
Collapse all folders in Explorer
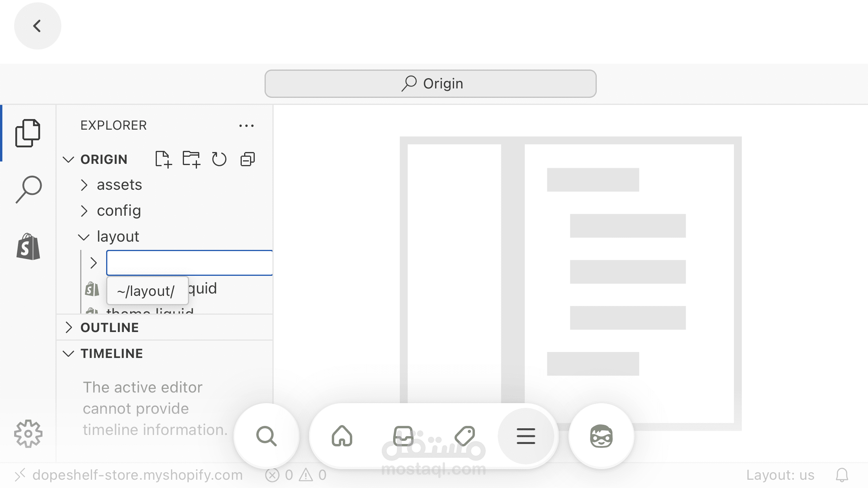(x=248, y=159)
